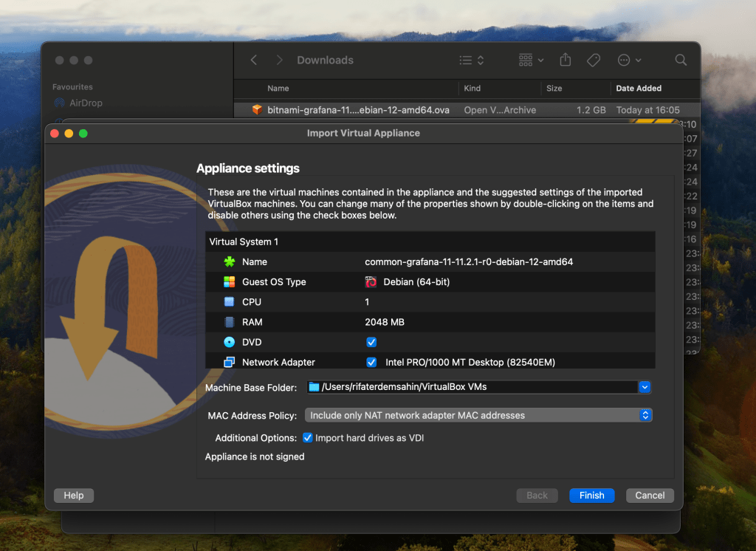Click the AirDrop sidebar icon
This screenshot has width=756, height=551.
pos(60,103)
